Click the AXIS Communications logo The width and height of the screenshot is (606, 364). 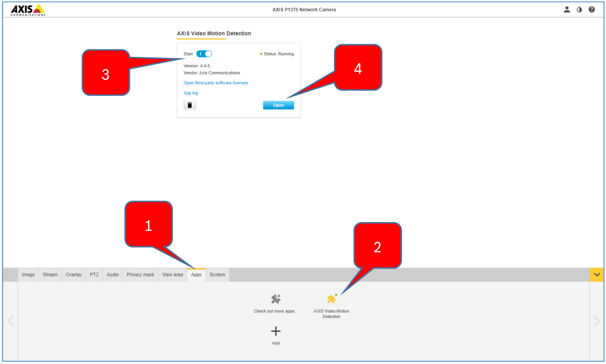pyautogui.click(x=28, y=10)
